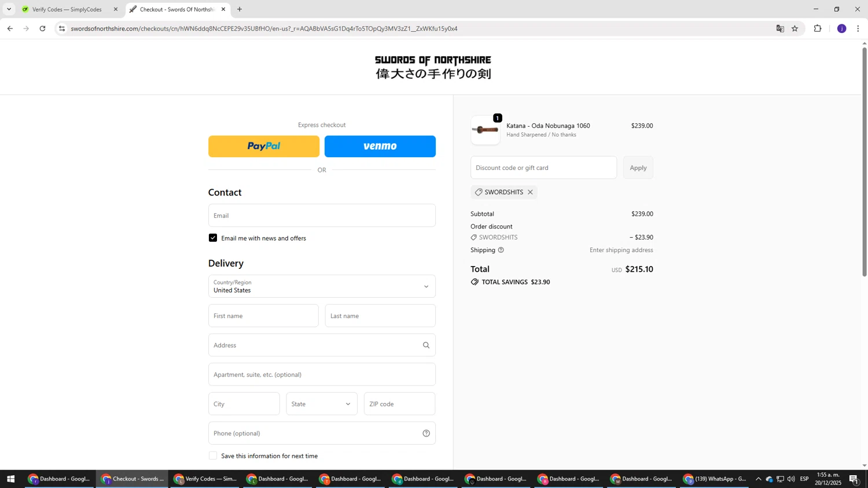This screenshot has height=488, width=868.
Task: Open the tab search dropdown arrow
Action: [x=9, y=9]
